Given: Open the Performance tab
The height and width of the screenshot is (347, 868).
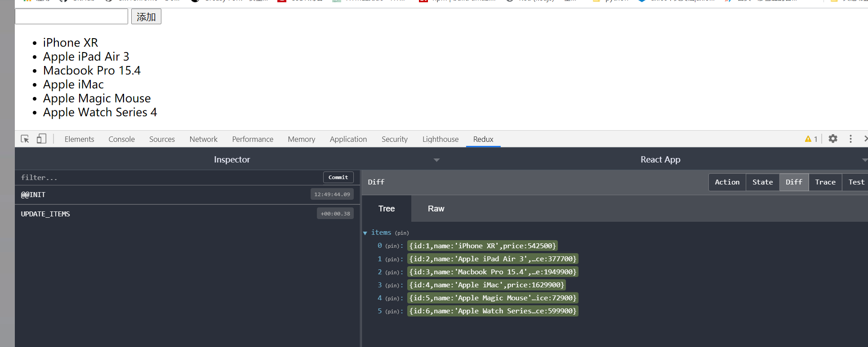Looking at the screenshot, I should pos(253,139).
